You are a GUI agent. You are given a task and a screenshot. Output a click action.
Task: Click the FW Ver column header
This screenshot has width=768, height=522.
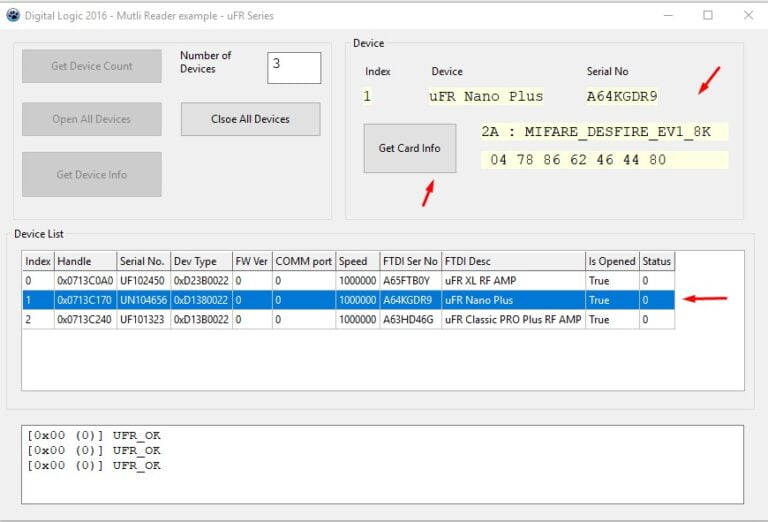252,261
